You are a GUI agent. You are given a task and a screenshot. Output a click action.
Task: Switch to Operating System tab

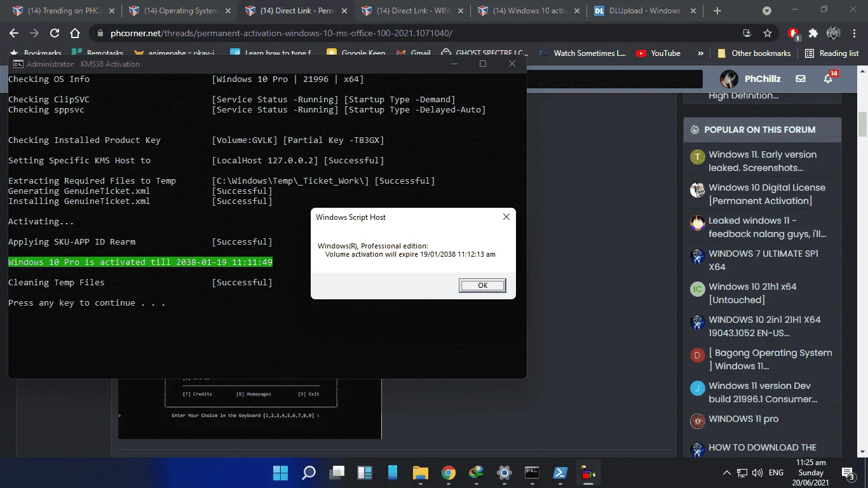click(179, 11)
